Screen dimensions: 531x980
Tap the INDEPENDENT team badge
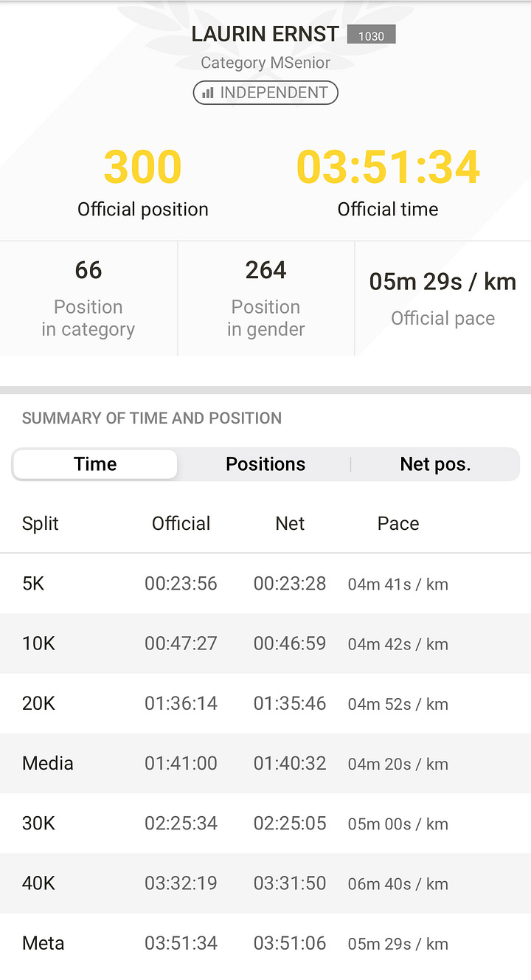click(x=265, y=93)
